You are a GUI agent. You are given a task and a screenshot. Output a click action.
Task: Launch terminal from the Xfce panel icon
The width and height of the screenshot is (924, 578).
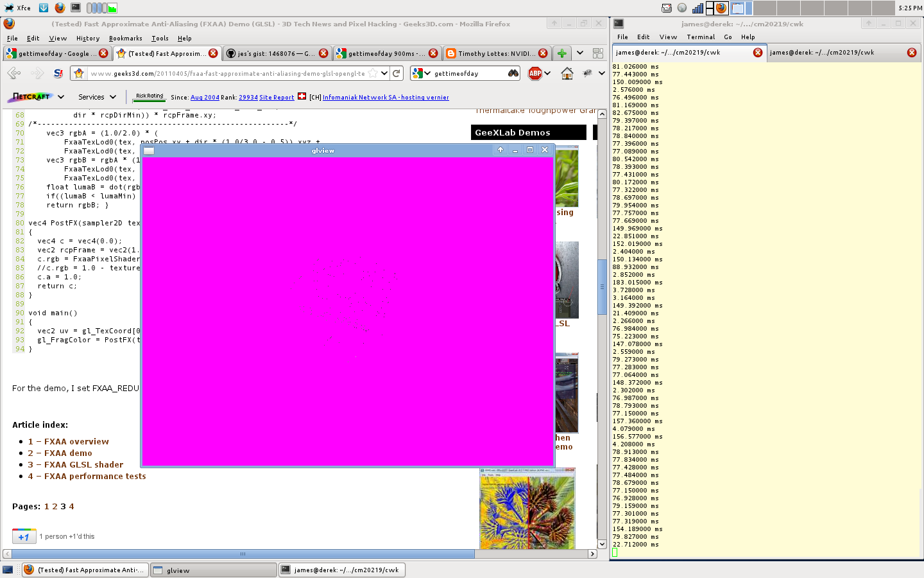pos(76,8)
